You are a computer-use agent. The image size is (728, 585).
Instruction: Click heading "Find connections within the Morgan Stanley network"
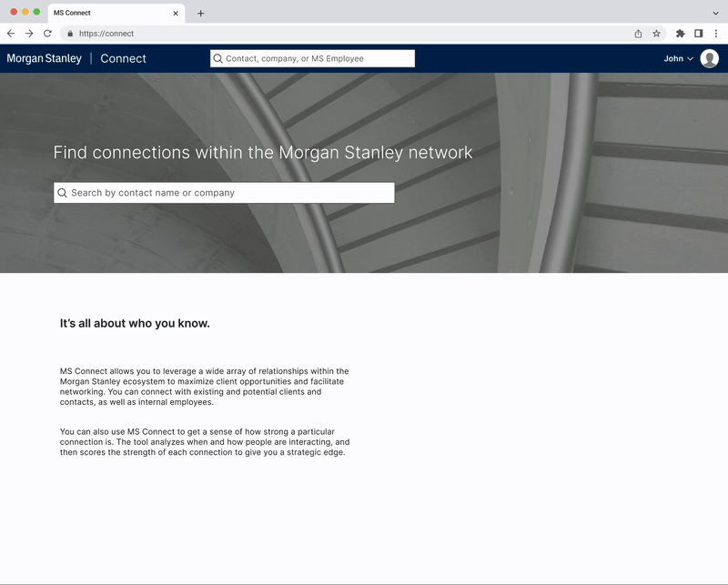coord(263,153)
